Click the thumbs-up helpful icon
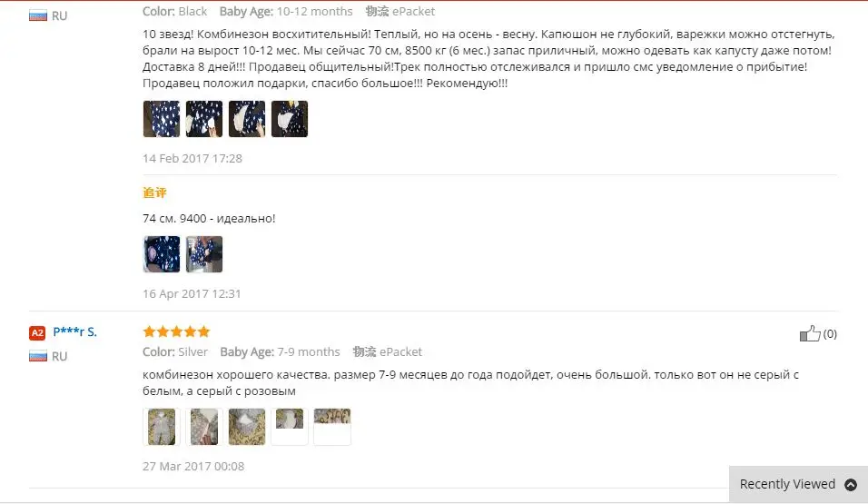The height and width of the screenshot is (504, 868). [x=809, y=333]
